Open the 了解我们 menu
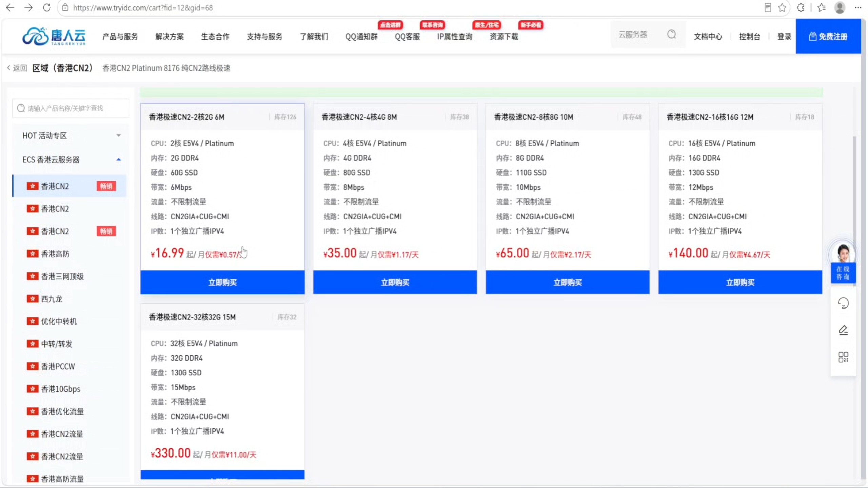This screenshot has height=488, width=868. tap(314, 36)
